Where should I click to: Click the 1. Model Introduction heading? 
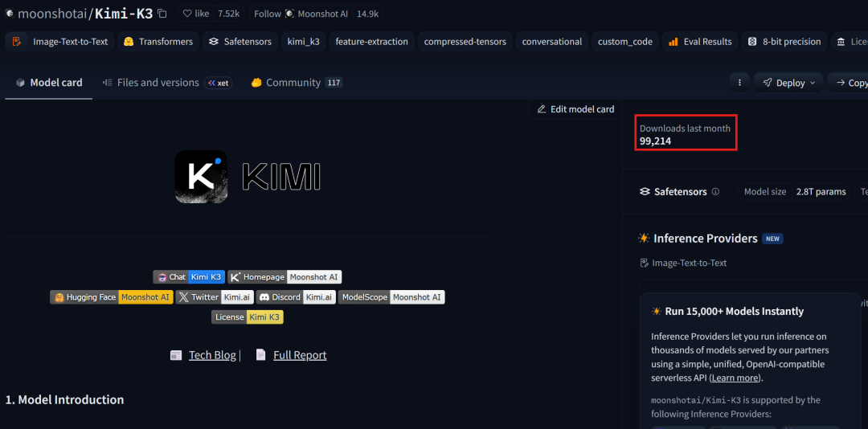pyautogui.click(x=65, y=399)
